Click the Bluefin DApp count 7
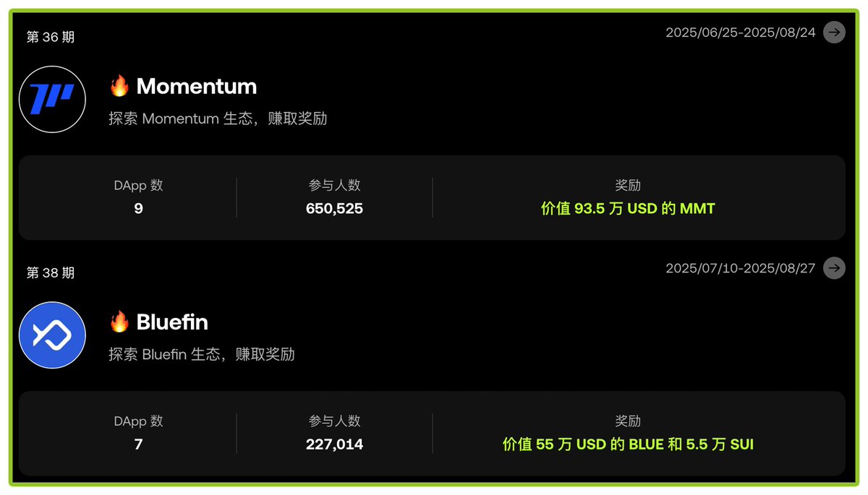868x495 pixels. point(138,444)
